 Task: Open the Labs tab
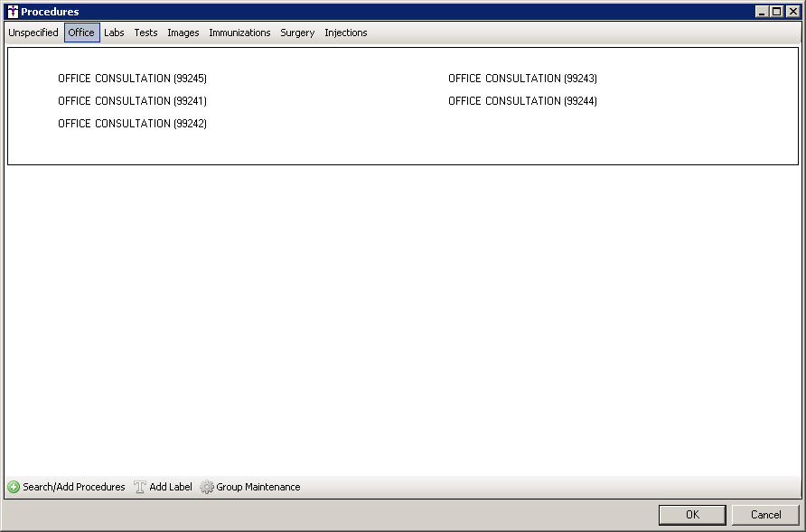click(x=114, y=33)
